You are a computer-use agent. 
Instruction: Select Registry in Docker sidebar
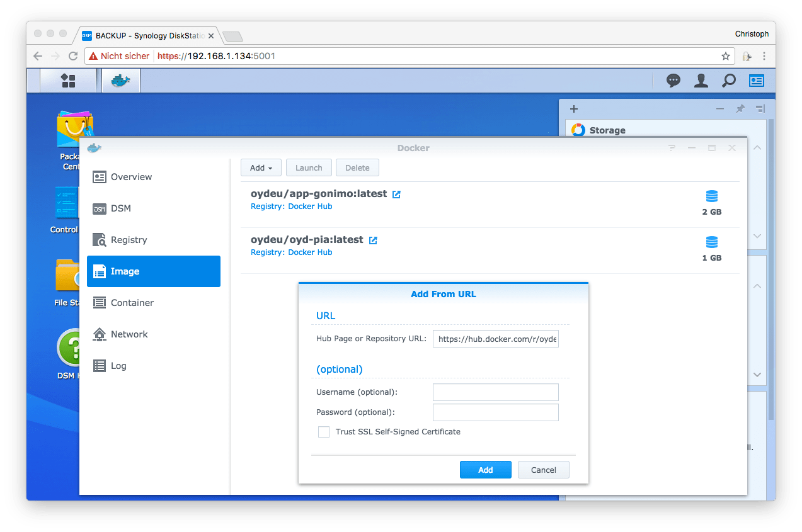coord(129,240)
